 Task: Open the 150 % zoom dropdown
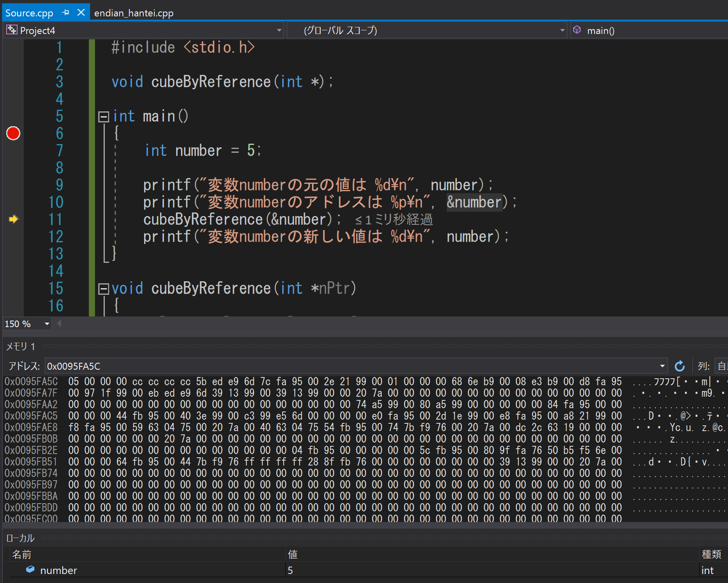[47, 324]
